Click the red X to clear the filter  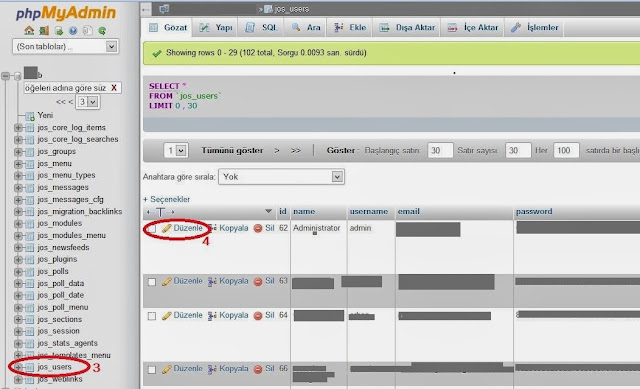[x=114, y=88]
